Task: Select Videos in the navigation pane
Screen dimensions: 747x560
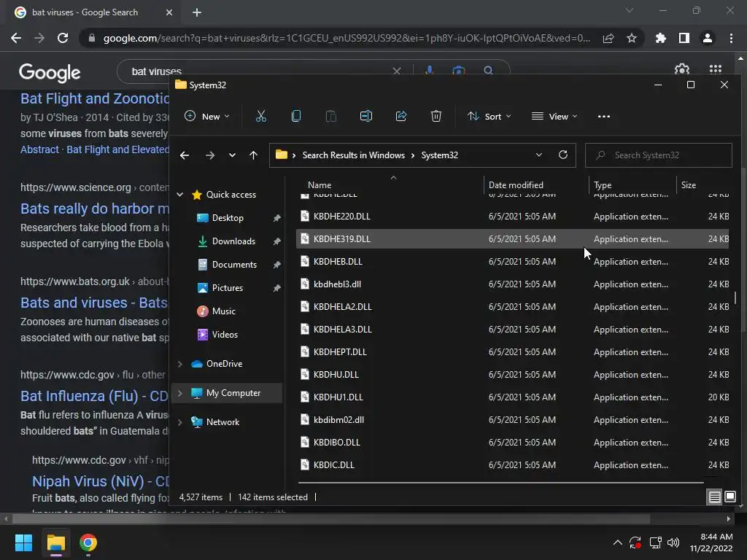Action: click(225, 334)
